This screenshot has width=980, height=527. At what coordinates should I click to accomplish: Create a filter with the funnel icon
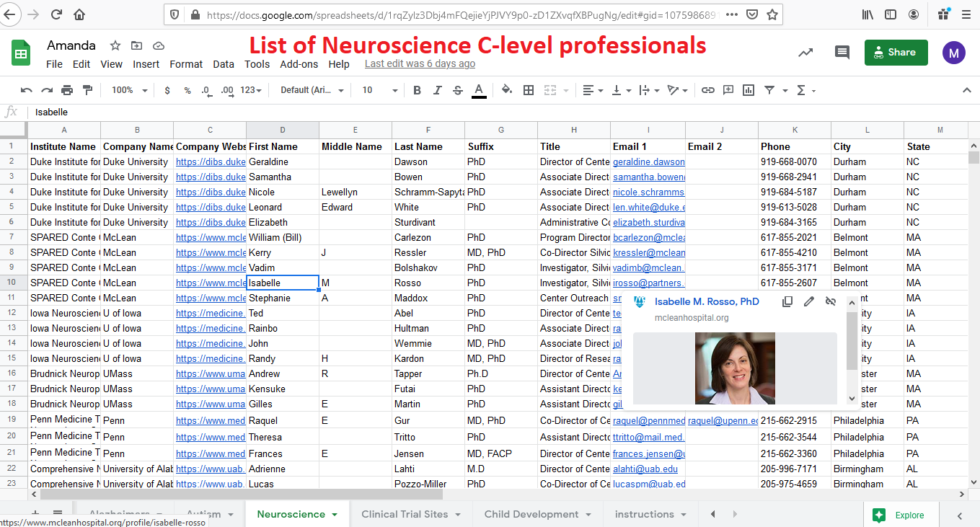[769, 90]
